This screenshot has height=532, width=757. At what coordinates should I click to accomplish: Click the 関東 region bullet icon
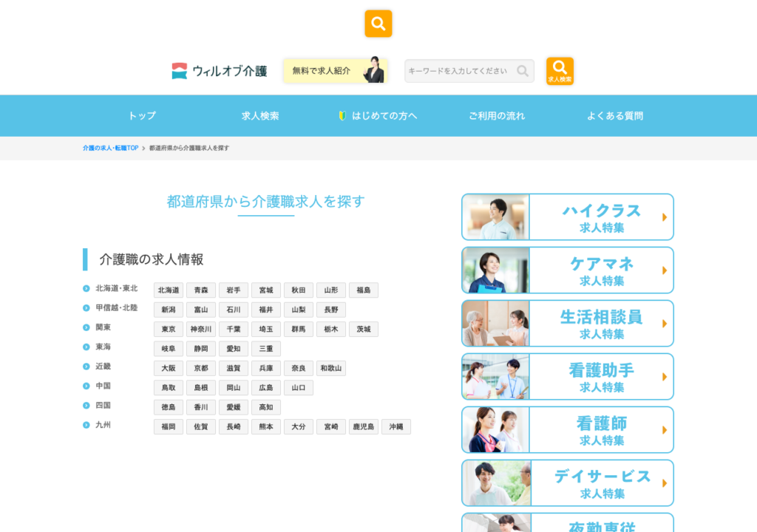pyautogui.click(x=86, y=328)
